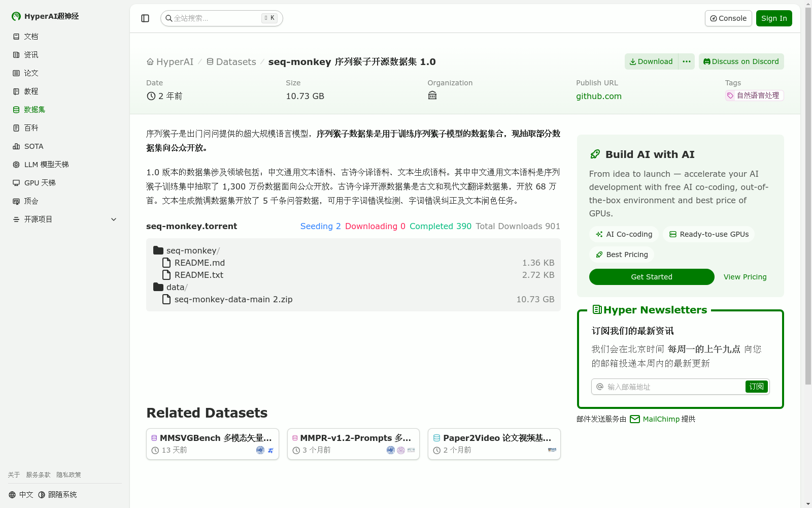The width and height of the screenshot is (812, 508).
Task: Open the MailChimp link
Action: pyautogui.click(x=655, y=419)
